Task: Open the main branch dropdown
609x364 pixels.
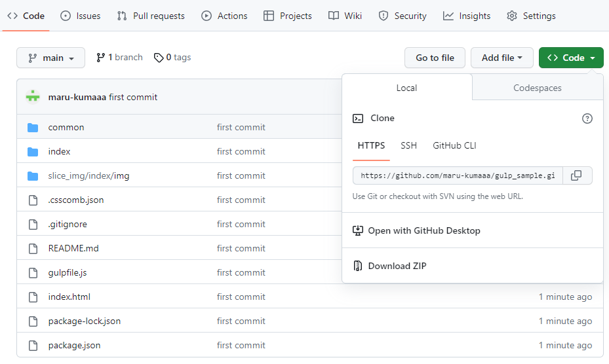Action: (51, 58)
